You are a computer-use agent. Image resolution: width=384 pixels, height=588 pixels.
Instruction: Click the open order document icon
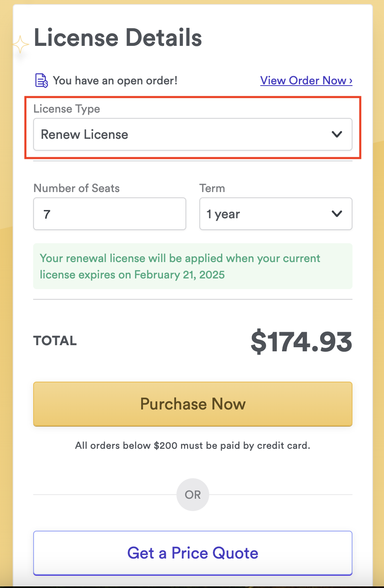click(x=41, y=81)
